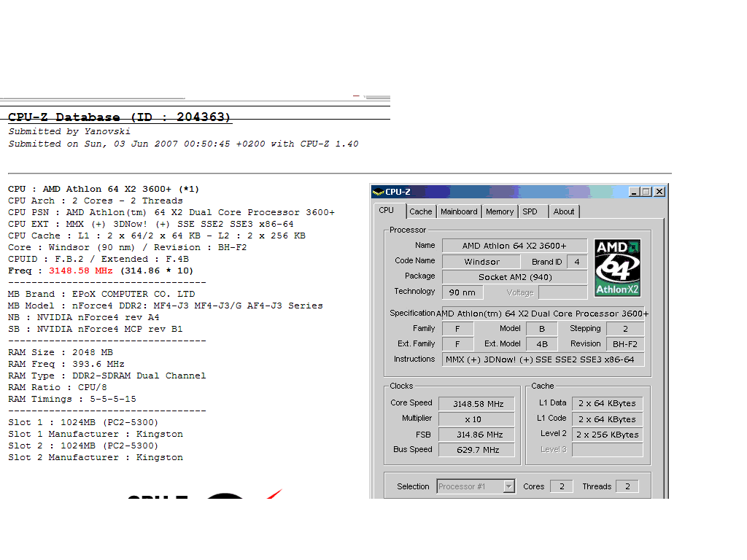Viewport: 747px width, 560px height.
Task: Click the 'RAM Size : 2048 MB' line
Action: [x=61, y=352]
